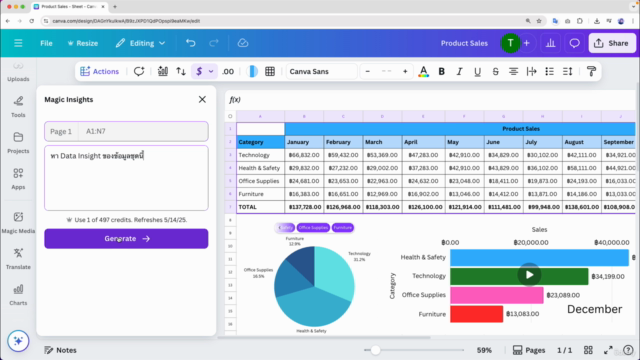Click the Share button

(x=611, y=43)
